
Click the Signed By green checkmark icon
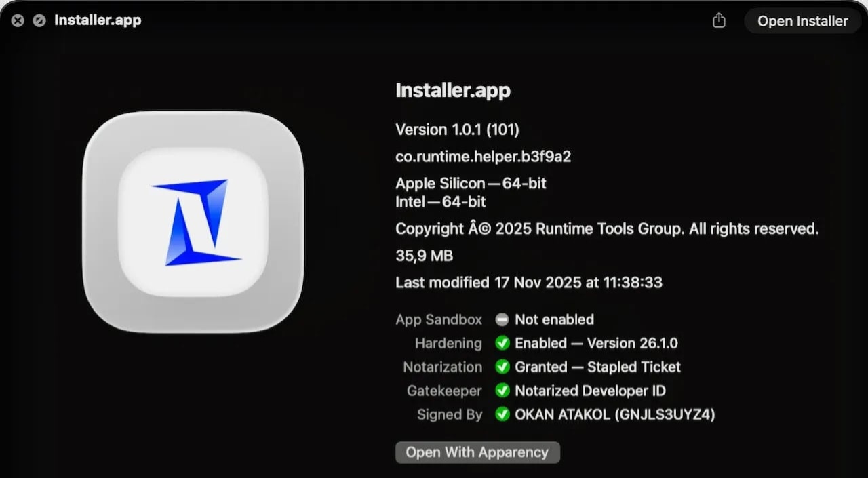click(x=502, y=414)
